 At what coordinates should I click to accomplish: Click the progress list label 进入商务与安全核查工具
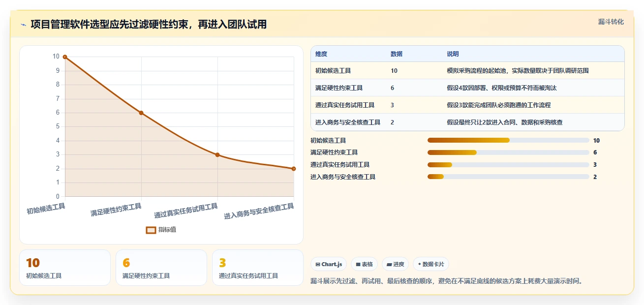coord(343,177)
